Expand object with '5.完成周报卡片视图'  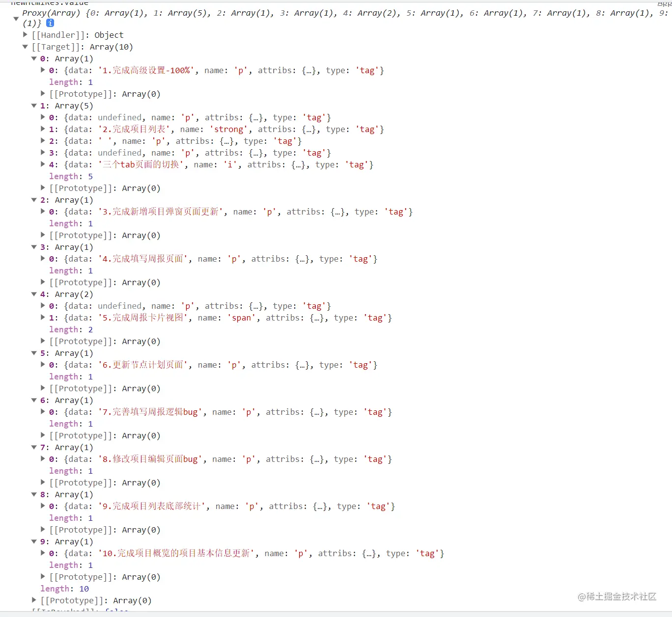[x=43, y=318]
